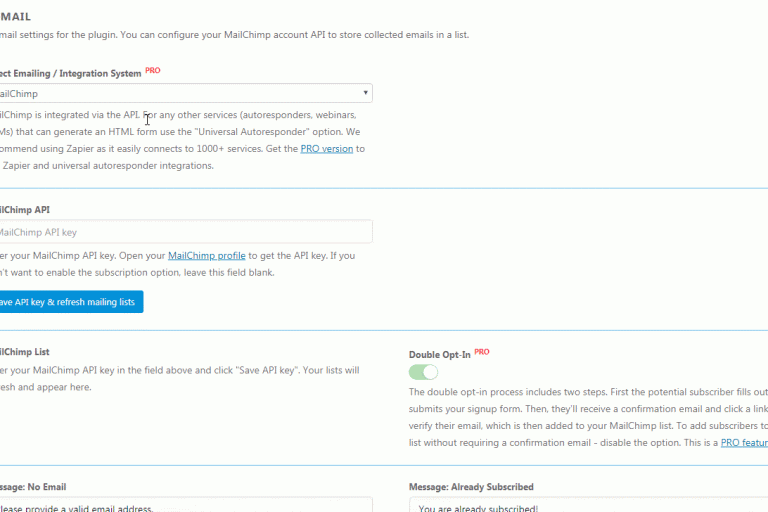Click the PRO badge beside Integration System

152,71
